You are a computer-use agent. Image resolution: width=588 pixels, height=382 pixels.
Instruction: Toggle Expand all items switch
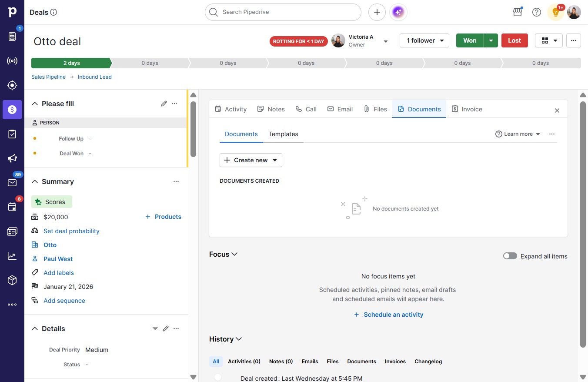510,256
